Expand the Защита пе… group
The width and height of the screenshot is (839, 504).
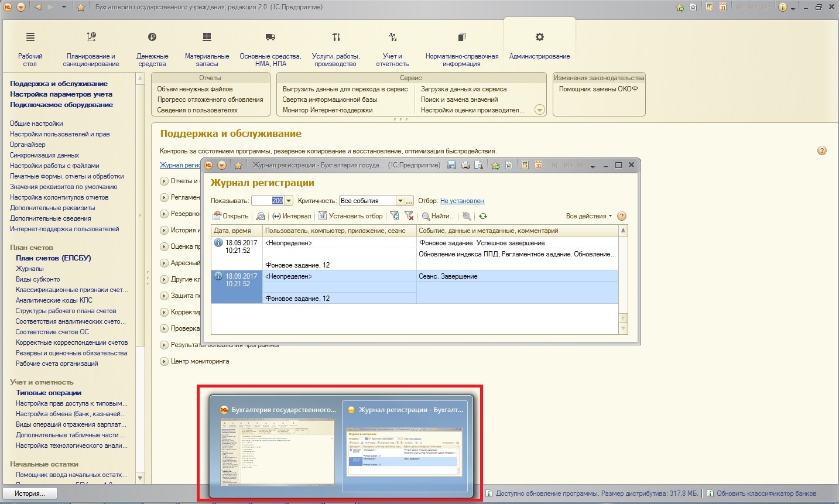coord(165,296)
